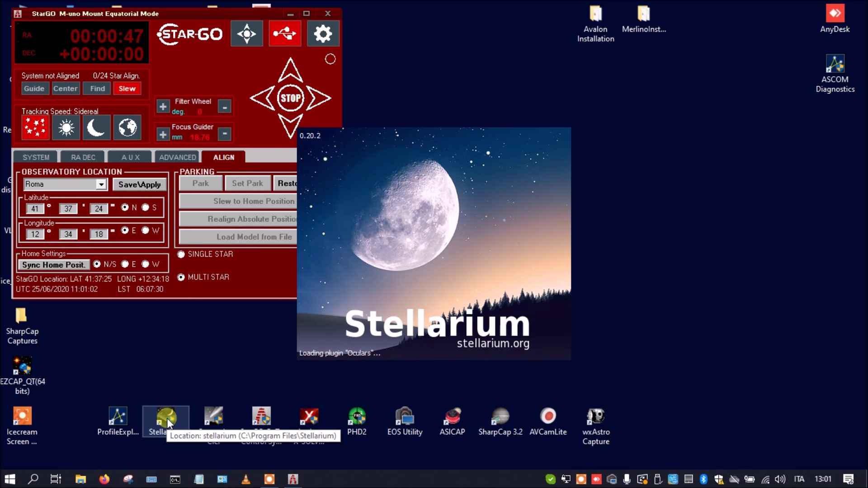Select longitude E radio button
Screen dimensions: 868x488
tap(125, 230)
